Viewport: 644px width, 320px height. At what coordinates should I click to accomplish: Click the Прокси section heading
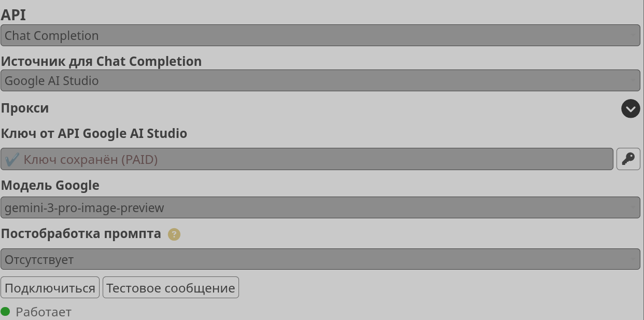(x=25, y=108)
